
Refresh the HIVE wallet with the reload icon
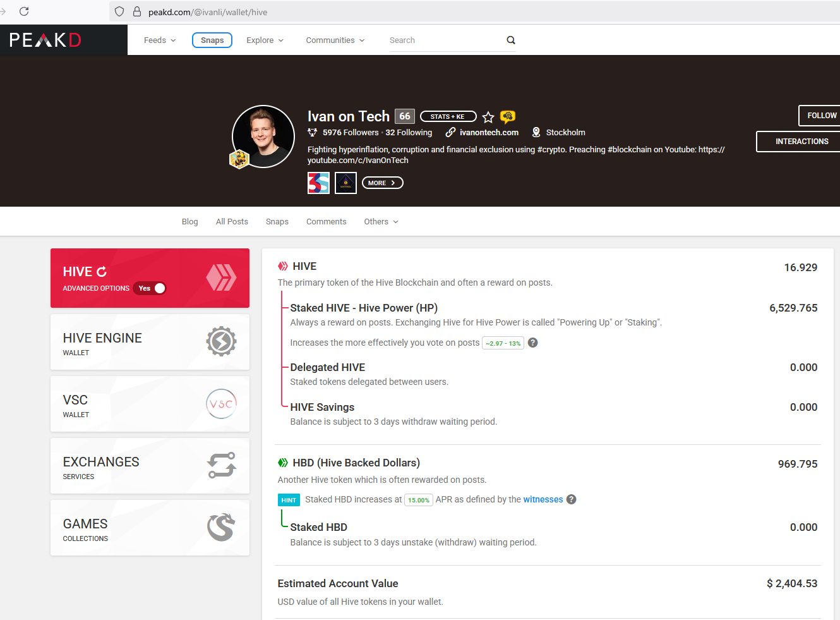102,272
